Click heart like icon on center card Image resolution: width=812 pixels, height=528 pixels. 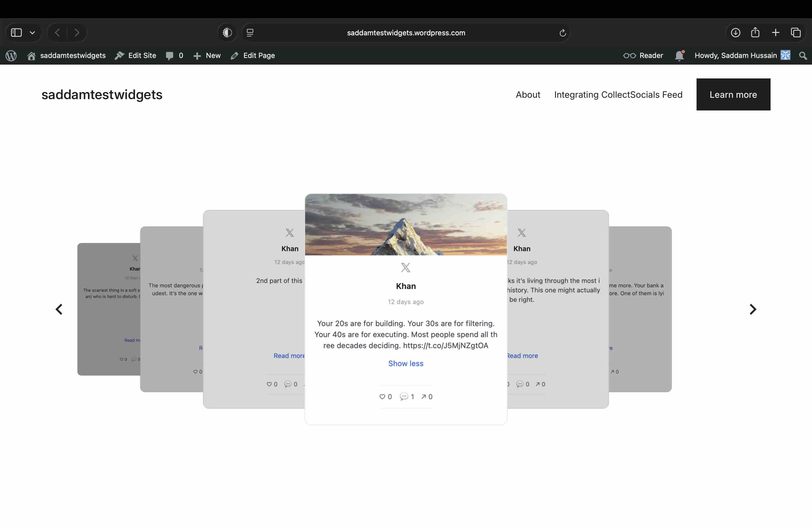[382, 397]
